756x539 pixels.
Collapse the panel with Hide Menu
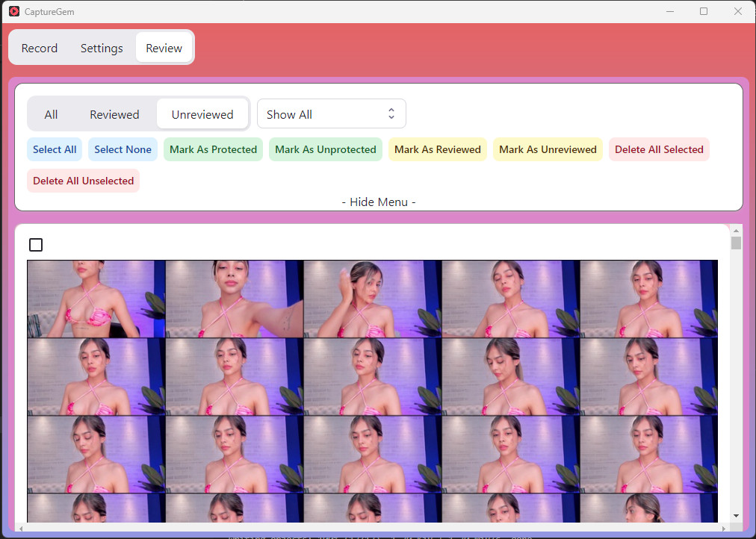(378, 202)
